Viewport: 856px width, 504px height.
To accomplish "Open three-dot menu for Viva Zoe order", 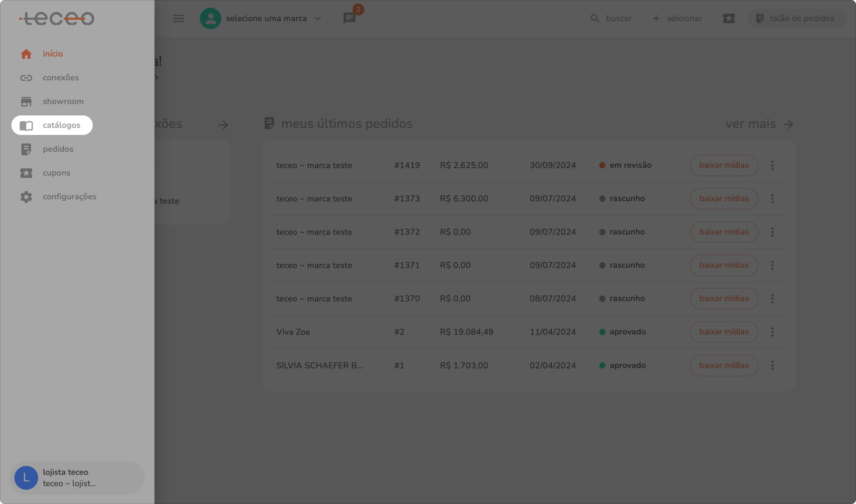I will pyautogui.click(x=772, y=332).
